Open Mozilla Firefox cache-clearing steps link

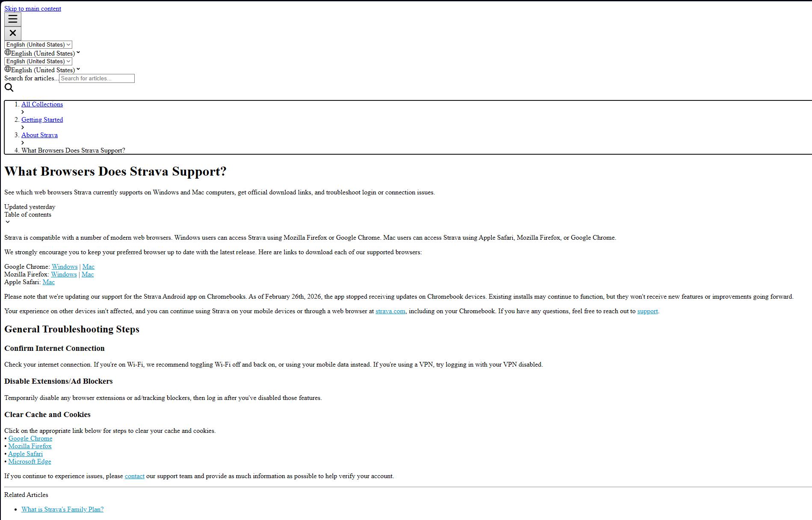point(30,446)
